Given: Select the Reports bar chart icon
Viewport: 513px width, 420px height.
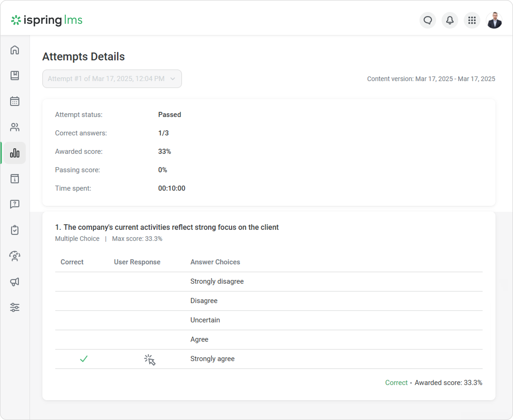Looking at the screenshot, I should click(x=15, y=153).
